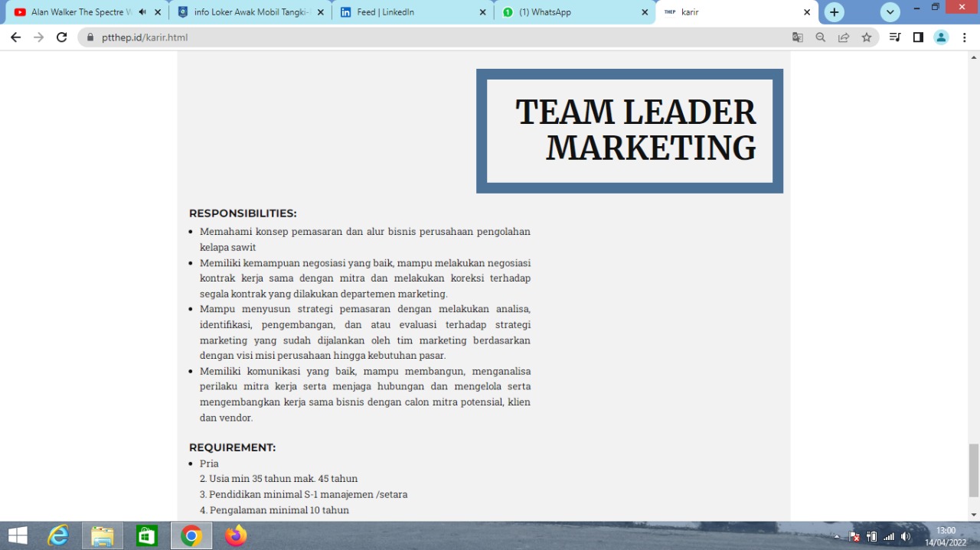The image size is (980, 550).
Task: Click the page's vertical scrollbar thumb
Action: (x=974, y=470)
